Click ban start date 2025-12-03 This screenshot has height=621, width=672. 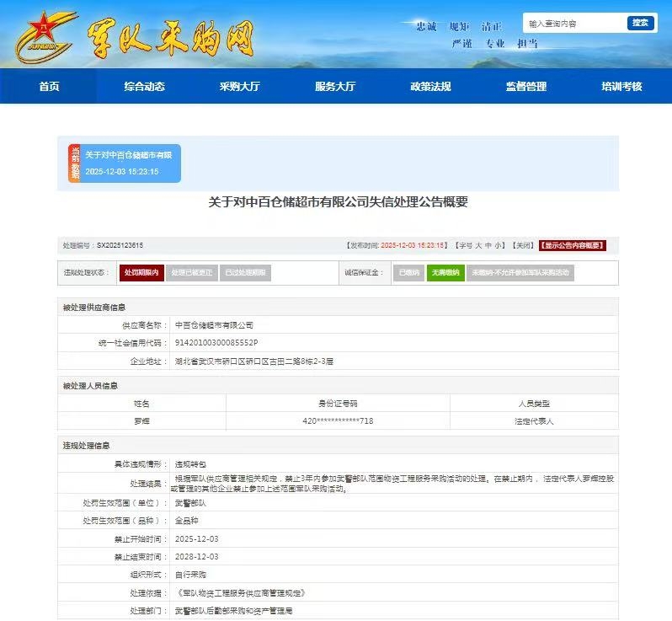pyautogui.click(x=197, y=539)
